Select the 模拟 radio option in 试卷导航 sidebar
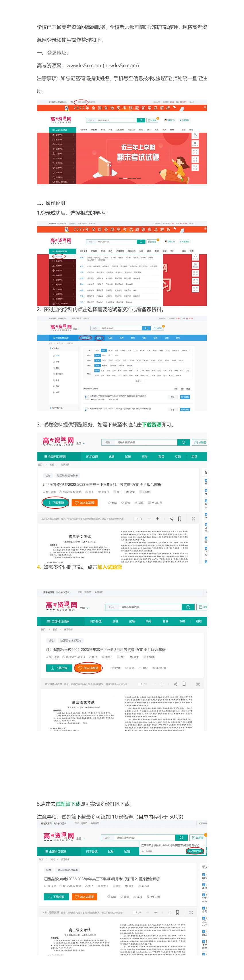Image resolution: width=244 pixels, height=980 pixels. [54, 368]
